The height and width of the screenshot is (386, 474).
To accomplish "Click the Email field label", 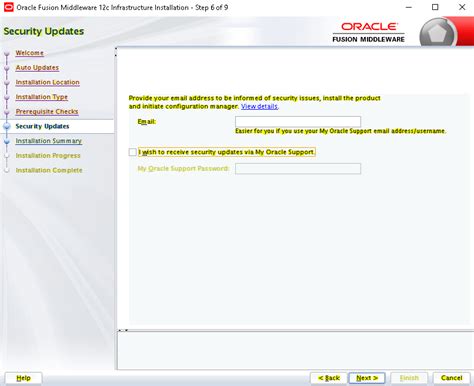I will click(x=147, y=121).
